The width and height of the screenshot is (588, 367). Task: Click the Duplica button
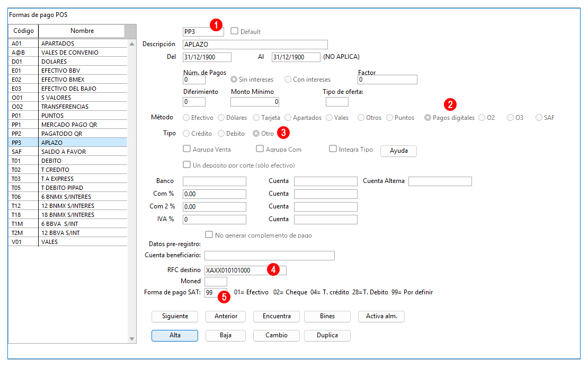[x=327, y=336]
